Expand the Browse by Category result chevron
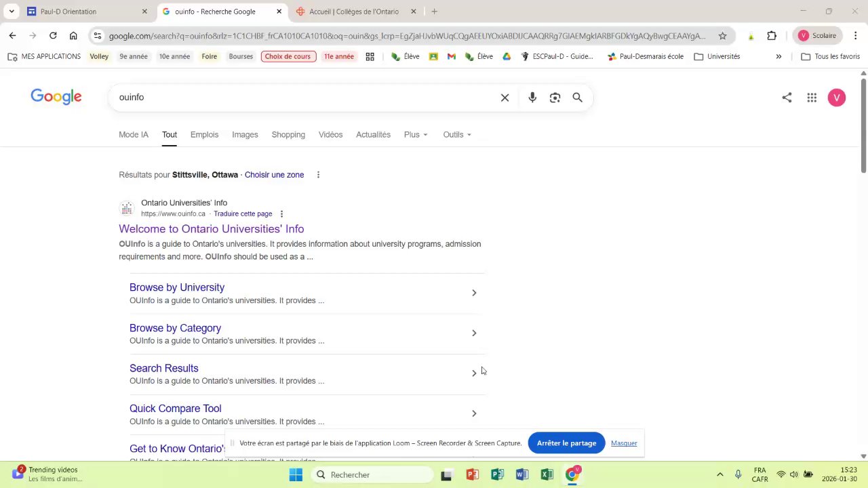The width and height of the screenshot is (868, 488). [x=474, y=333]
